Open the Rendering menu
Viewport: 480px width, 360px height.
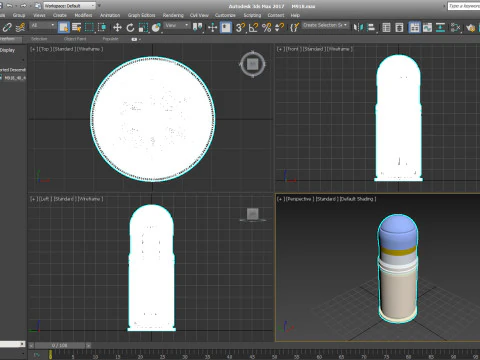point(173,15)
